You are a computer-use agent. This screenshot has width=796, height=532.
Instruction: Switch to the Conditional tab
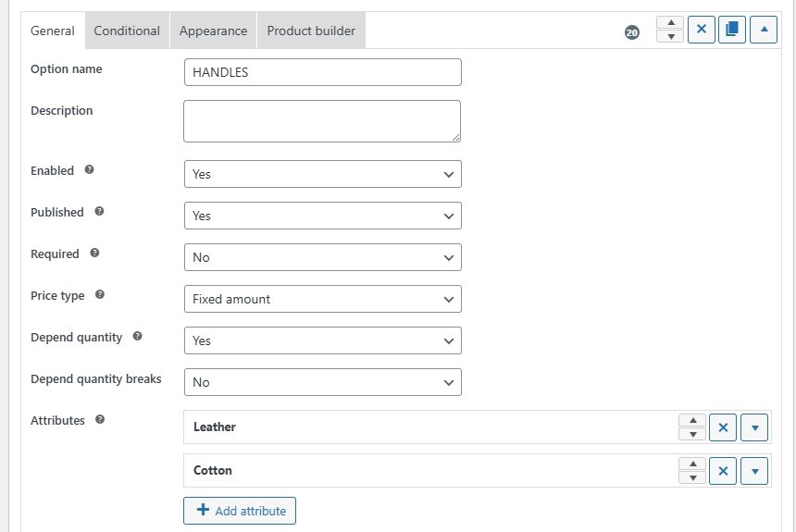[x=127, y=31]
